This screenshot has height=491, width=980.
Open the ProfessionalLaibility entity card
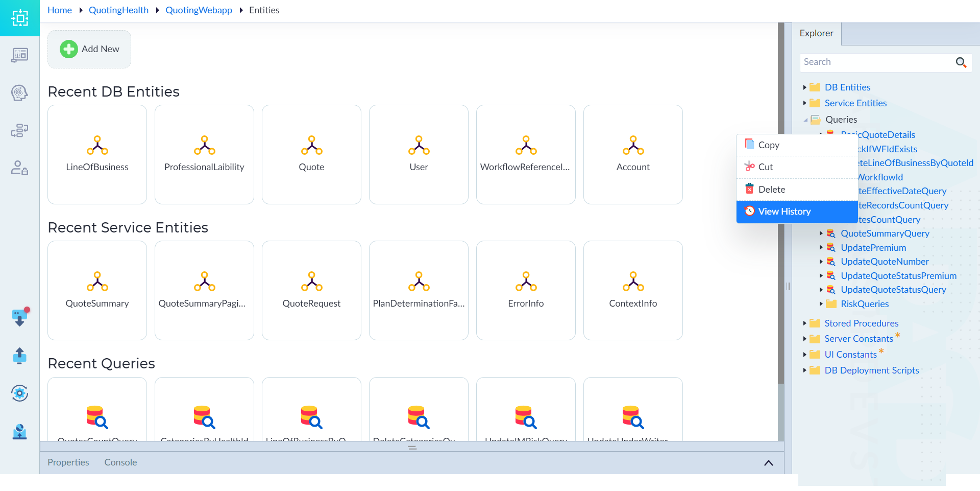point(204,154)
